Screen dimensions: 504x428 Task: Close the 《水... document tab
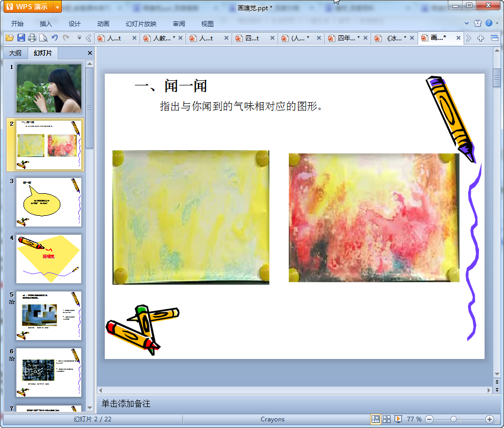(x=412, y=38)
